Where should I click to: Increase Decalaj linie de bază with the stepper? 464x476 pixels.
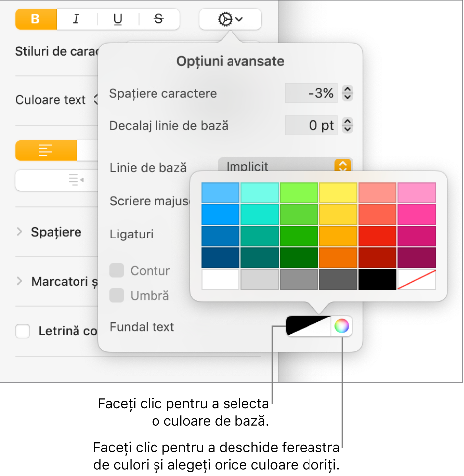(x=347, y=122)
